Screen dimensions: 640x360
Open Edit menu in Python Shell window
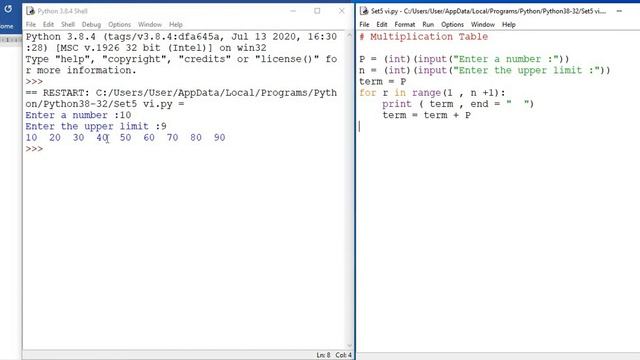pyautogui.click(x=48, y=24)
